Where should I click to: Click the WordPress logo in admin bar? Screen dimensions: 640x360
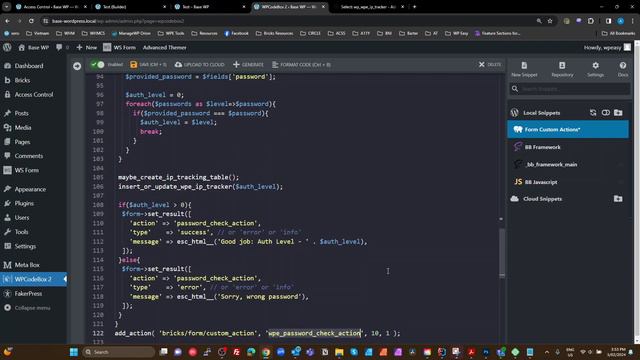click(7, 47)
